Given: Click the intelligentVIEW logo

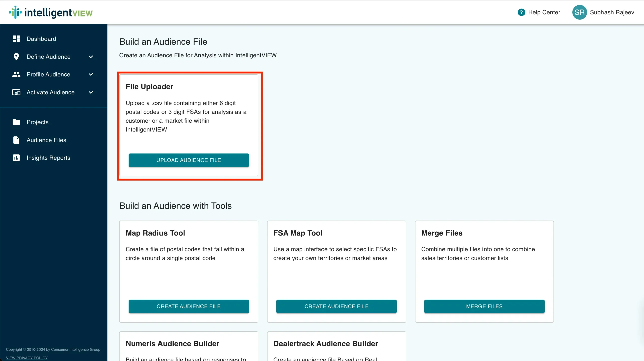Looking at the screenshot, I should (51, 12).
